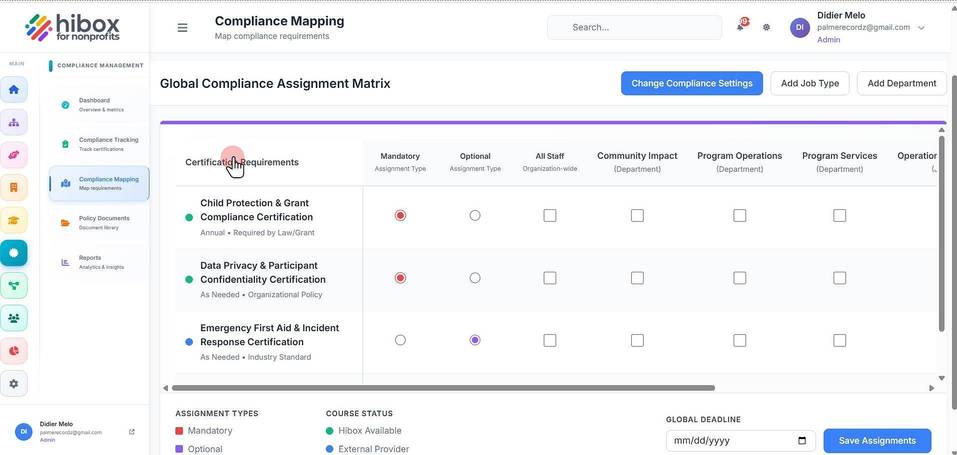Click the Compliance Tracking clipboard icon
This screenshot has width=957, height=455.
[x=65, y=144]
